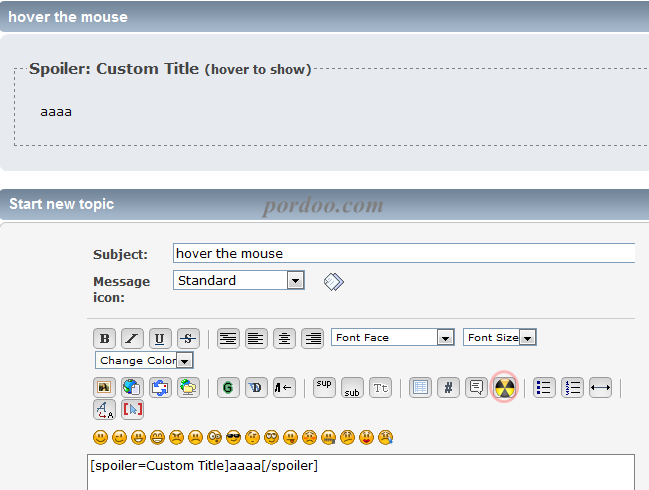
Task: Insert spoiler tag using radiation icon
Action: tap(505, 388)
